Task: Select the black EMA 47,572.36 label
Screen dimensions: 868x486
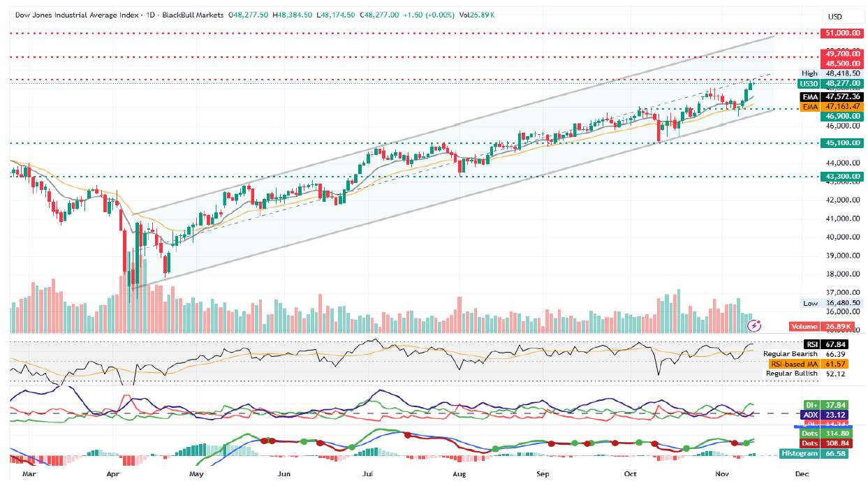Action: 831,96
